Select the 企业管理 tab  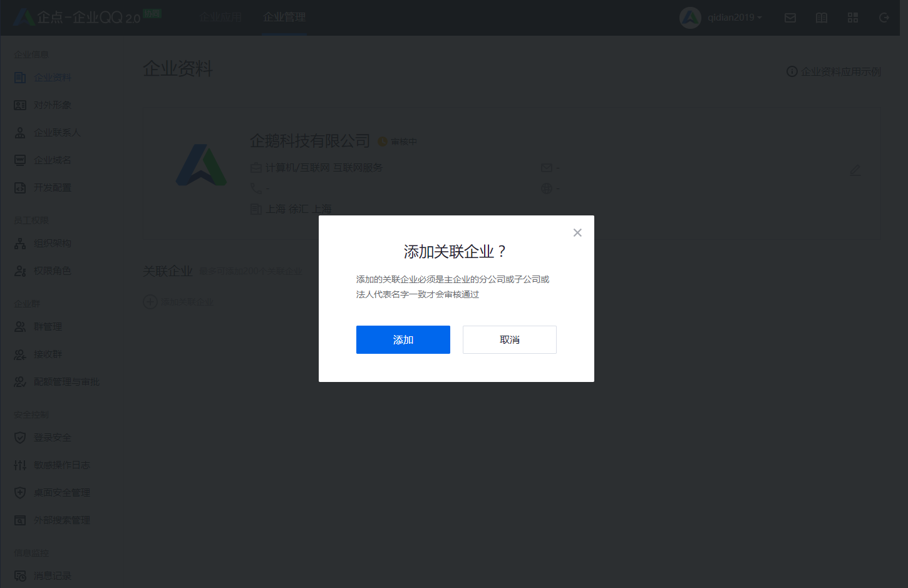point(284,17)
